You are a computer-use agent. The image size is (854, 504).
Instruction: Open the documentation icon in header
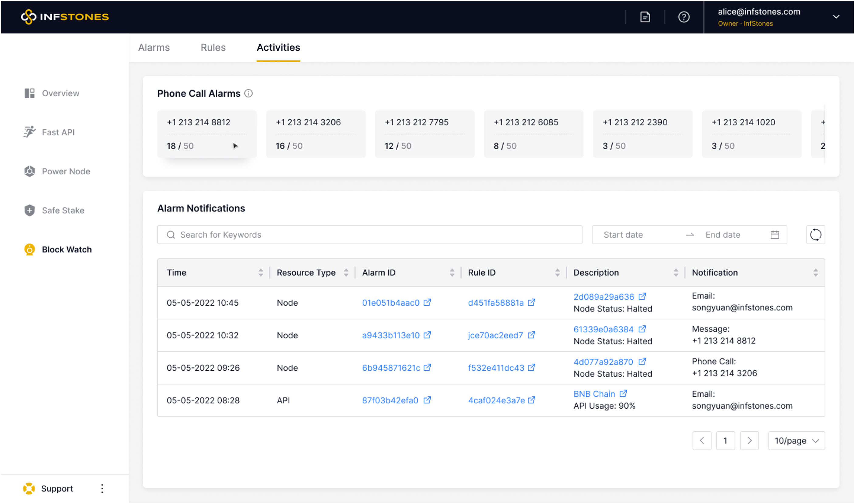645,17
